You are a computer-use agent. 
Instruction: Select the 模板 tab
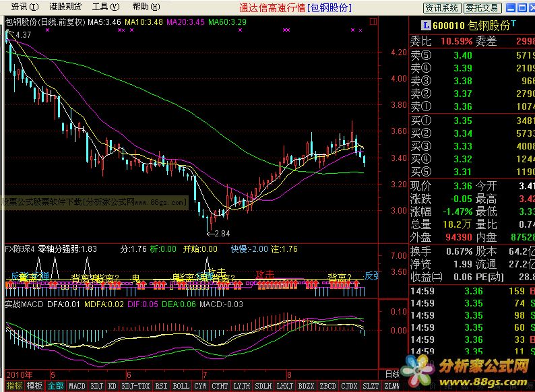pos(34,386)
